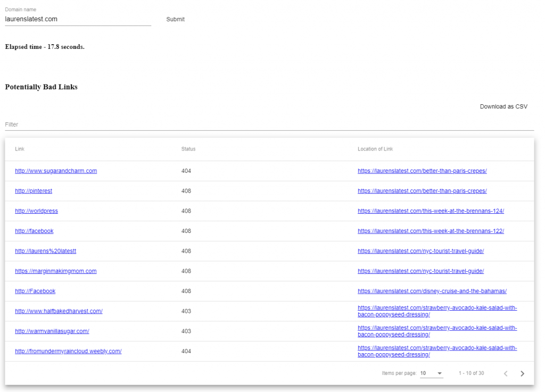Open nyc-tourist-travel-guide location in laurens%20latestt row
The width and height of the screenshot is (545, 392).
coord(421,251)
